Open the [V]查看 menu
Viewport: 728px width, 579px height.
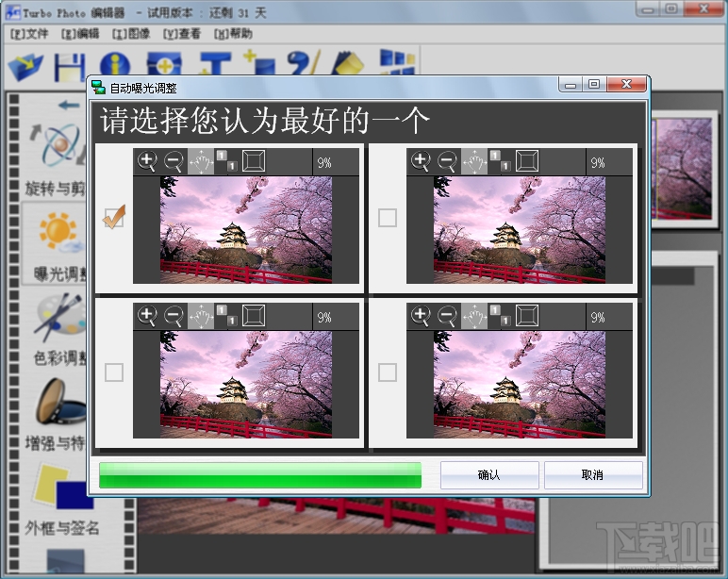pyautogui.click(x=182, y=34)
